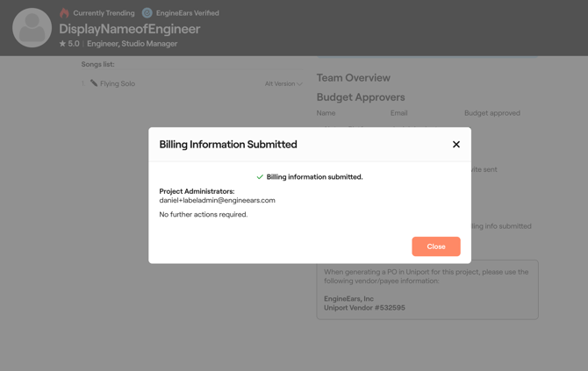Click the Alt Version chevron arrow
The image size is (588, 371).
pos(300,84)
